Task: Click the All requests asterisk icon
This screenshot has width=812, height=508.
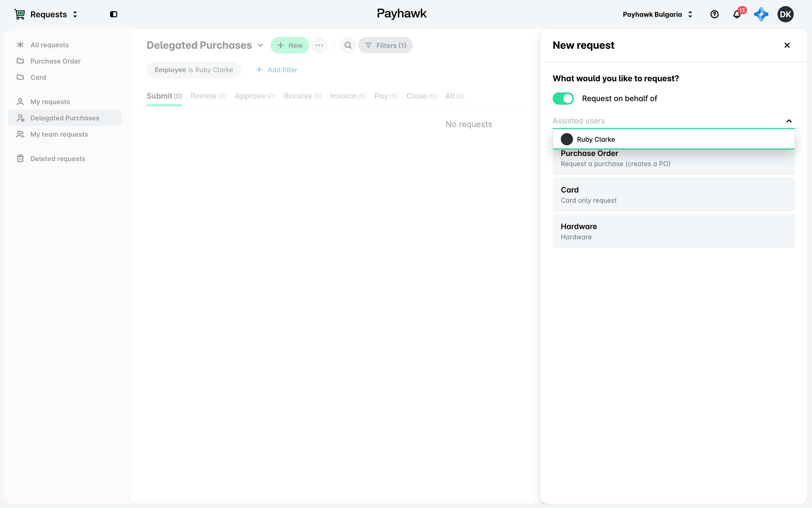Action: pos(20,45)
